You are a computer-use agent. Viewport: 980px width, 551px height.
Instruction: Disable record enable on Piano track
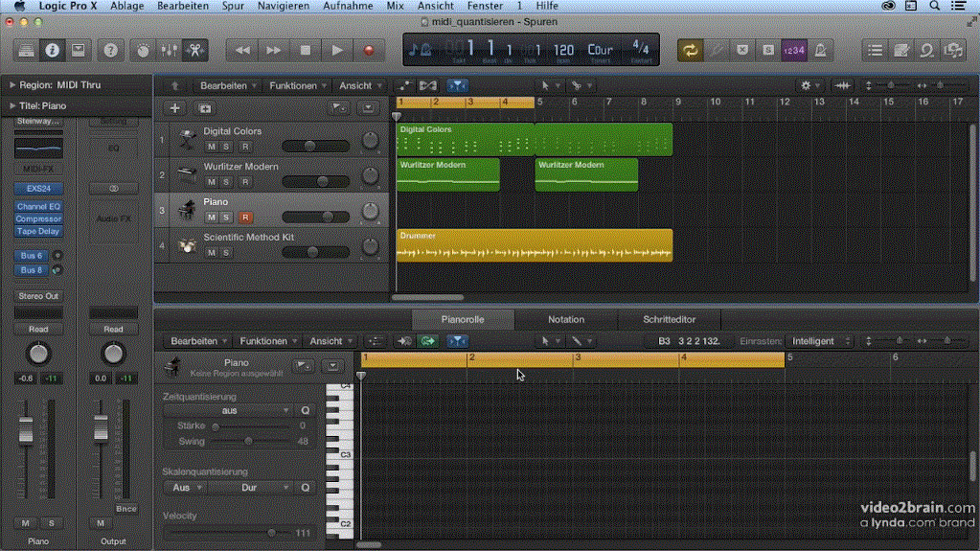point(245,218)
